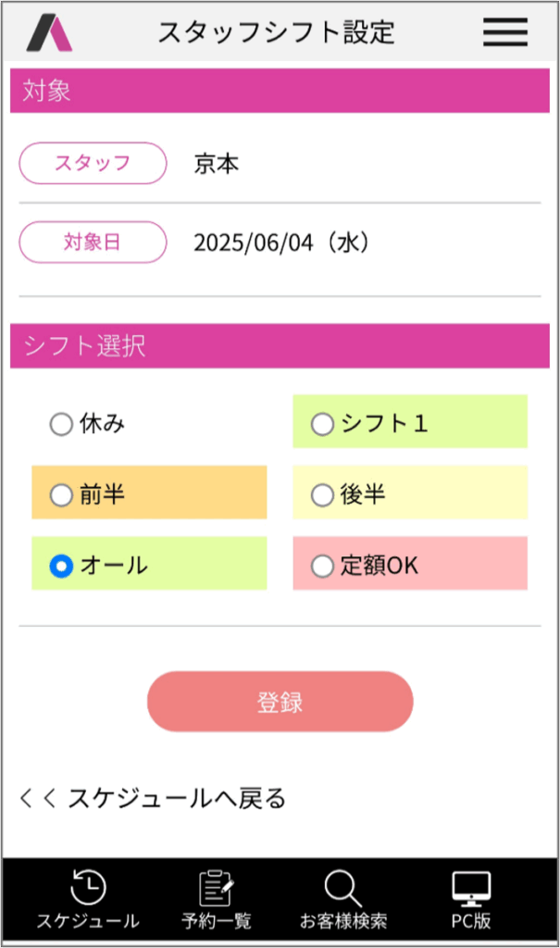Click the スタッフ label pill
This screenshot has height=948, width=560.
[x=93, y=164]
